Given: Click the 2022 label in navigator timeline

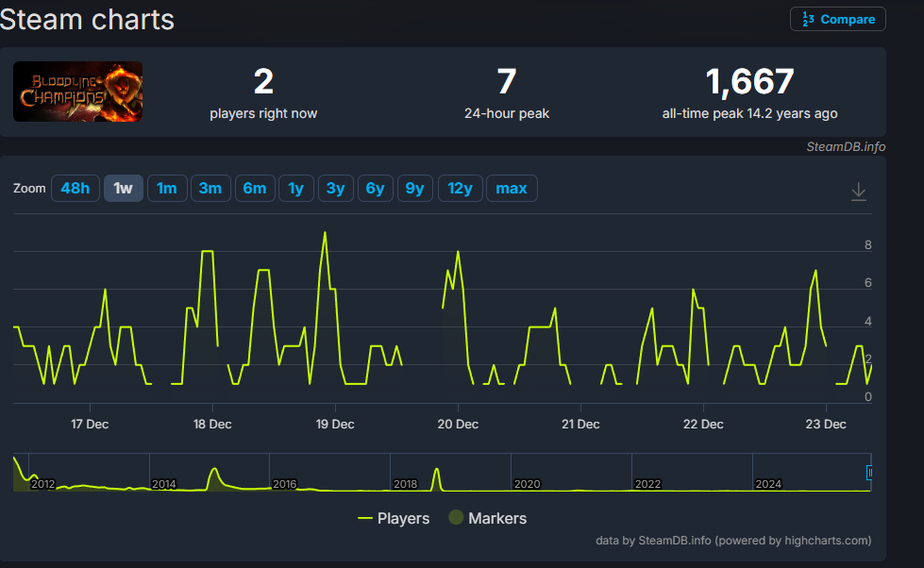Looking at the screenshot, I should 647,484.
